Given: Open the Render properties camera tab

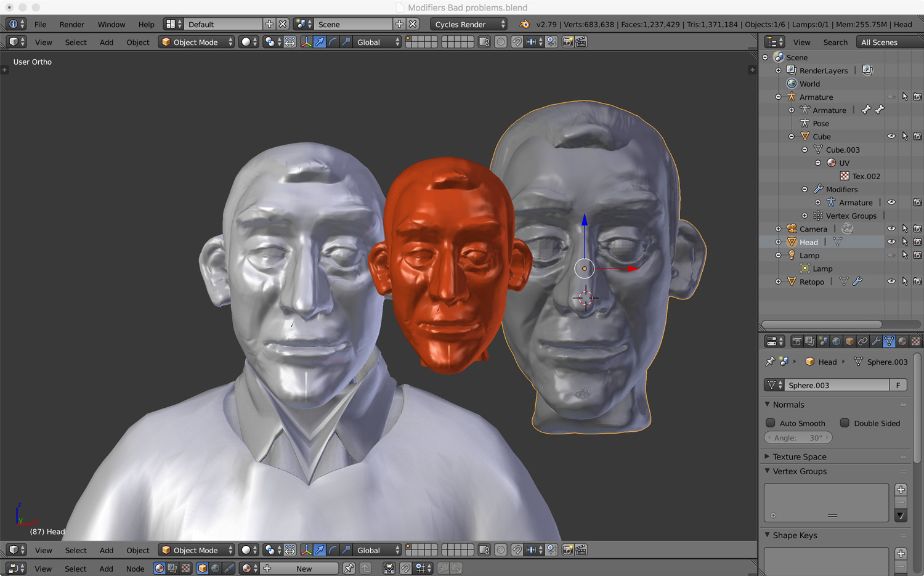Looking at the screenshot, I should 796,341.
